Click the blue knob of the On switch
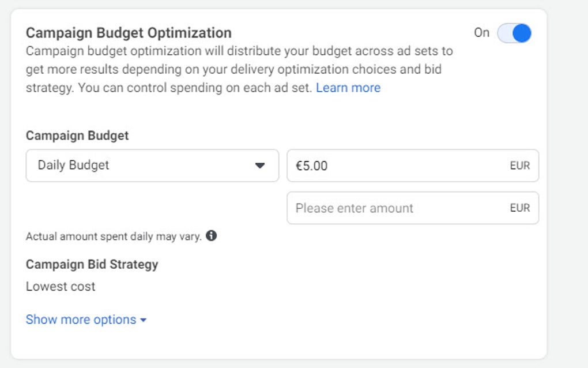588x368 pixels. click(521, 33)
